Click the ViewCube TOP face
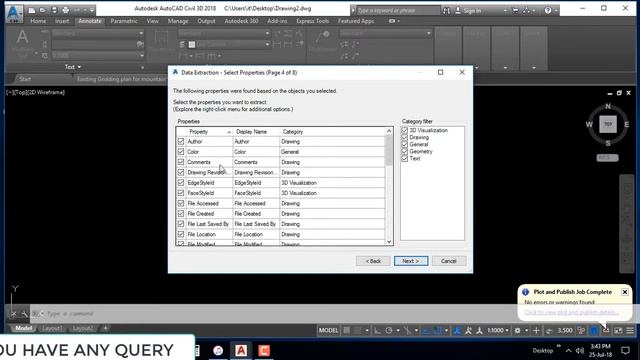Viewport: 640px width, 360px height. point(608,124)
